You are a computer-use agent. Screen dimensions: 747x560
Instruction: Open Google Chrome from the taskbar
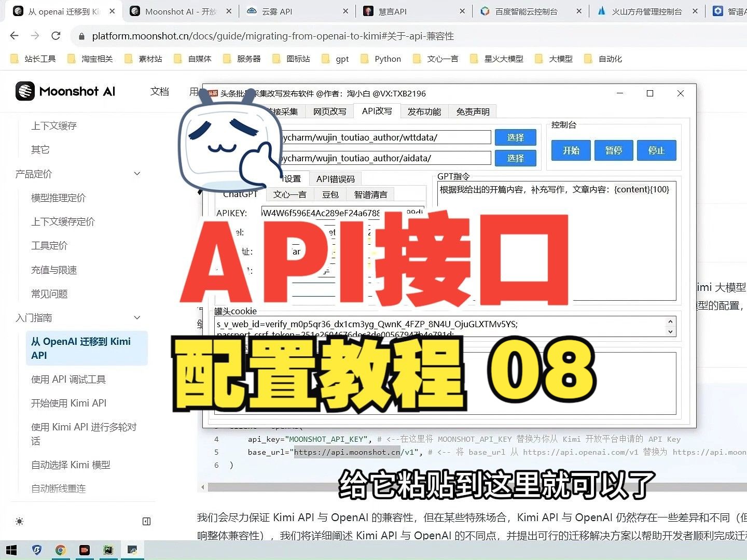click(x=60, y=550)
